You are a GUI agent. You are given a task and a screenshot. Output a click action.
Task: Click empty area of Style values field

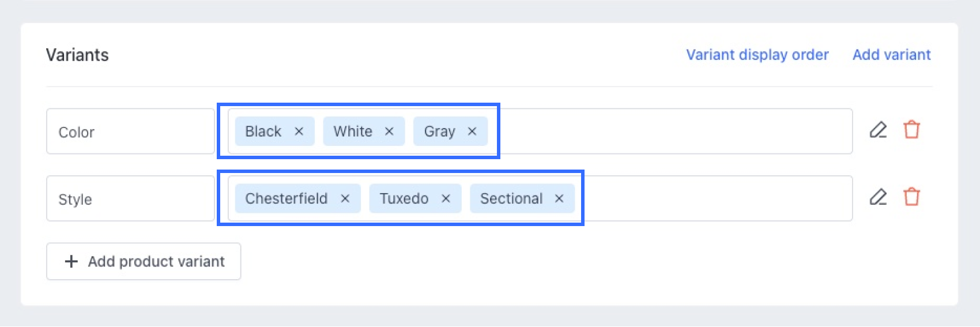715,198
